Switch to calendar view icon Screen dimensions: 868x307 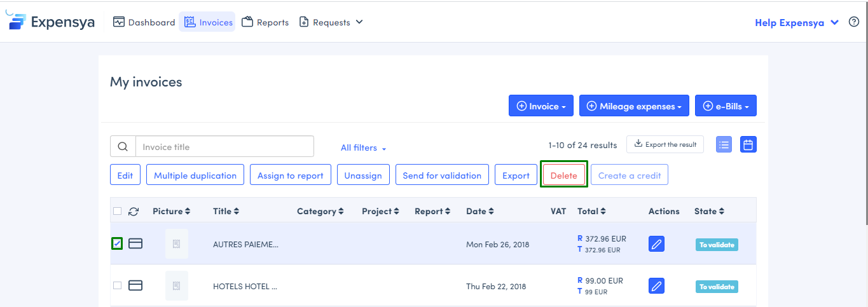pyautogui.click(x=748, y=145)
